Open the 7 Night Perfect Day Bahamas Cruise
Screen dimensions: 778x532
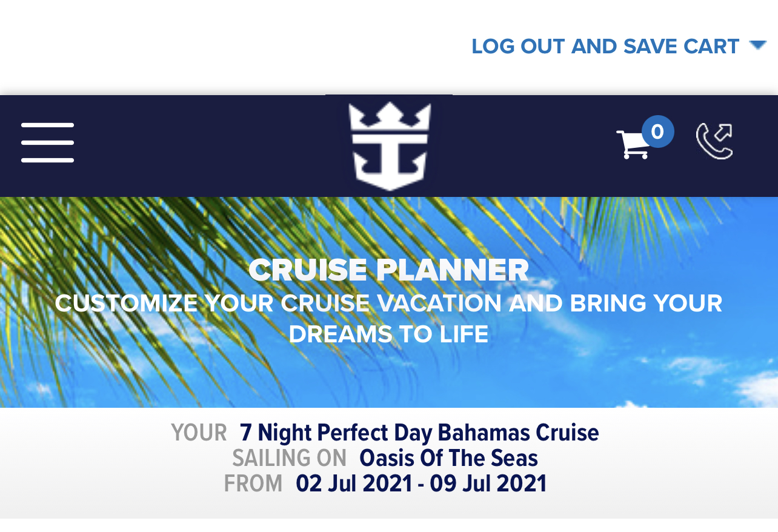pyautogui.click(x=419, y=433)
